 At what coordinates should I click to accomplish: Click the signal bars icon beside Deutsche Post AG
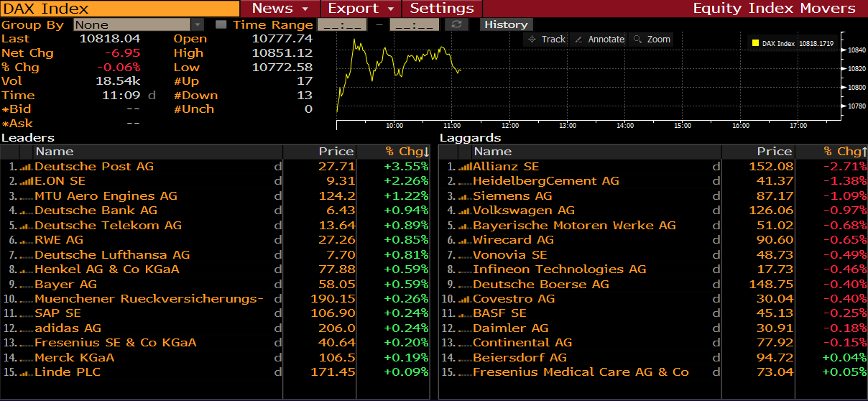point(27,167)
